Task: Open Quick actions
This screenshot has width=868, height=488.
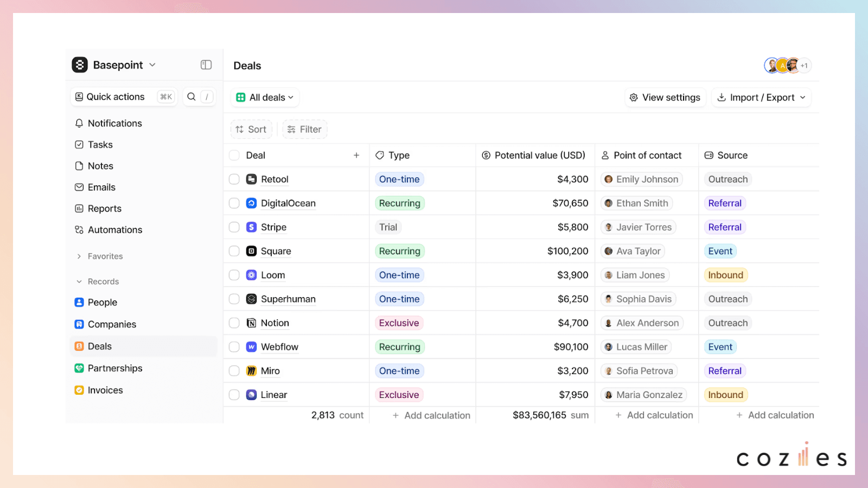Action: pyautogui.click(x=124, y=97)
